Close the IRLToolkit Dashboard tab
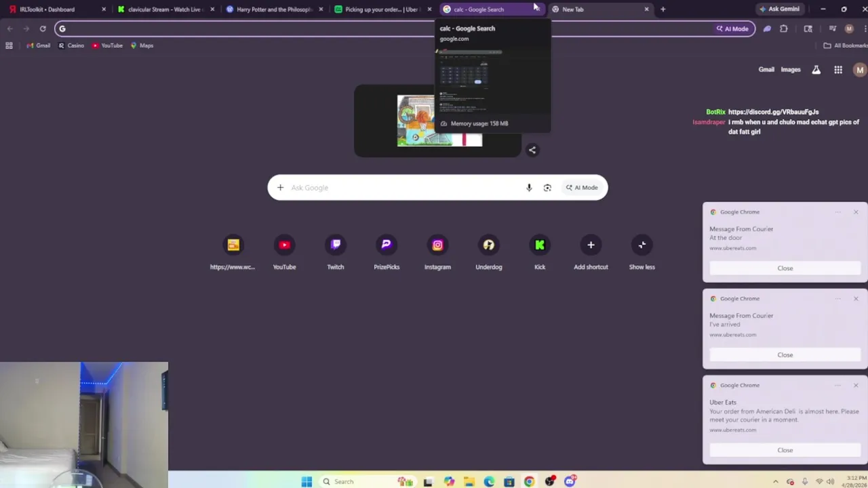Screen dimensions: 868x488 click(x=104, y=9)
